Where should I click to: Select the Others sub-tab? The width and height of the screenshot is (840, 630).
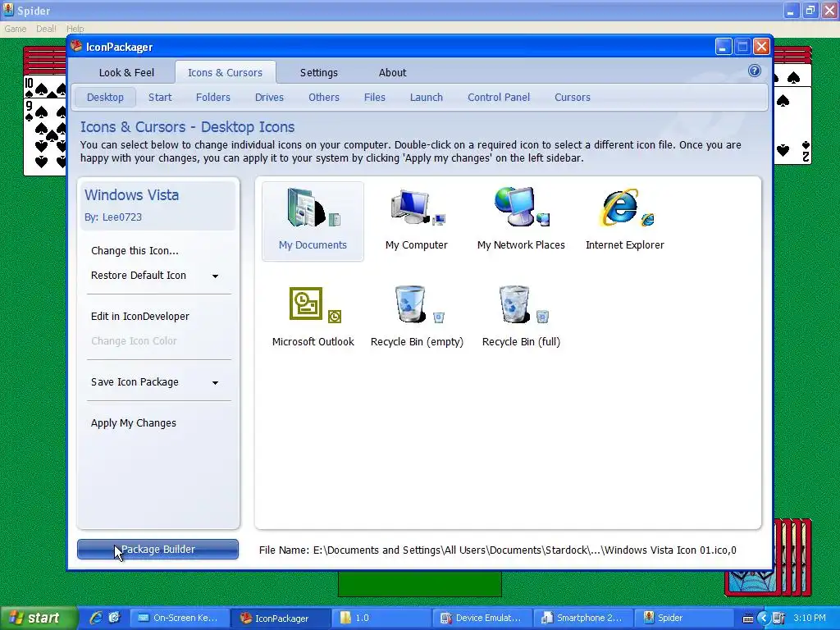point(324,97)
